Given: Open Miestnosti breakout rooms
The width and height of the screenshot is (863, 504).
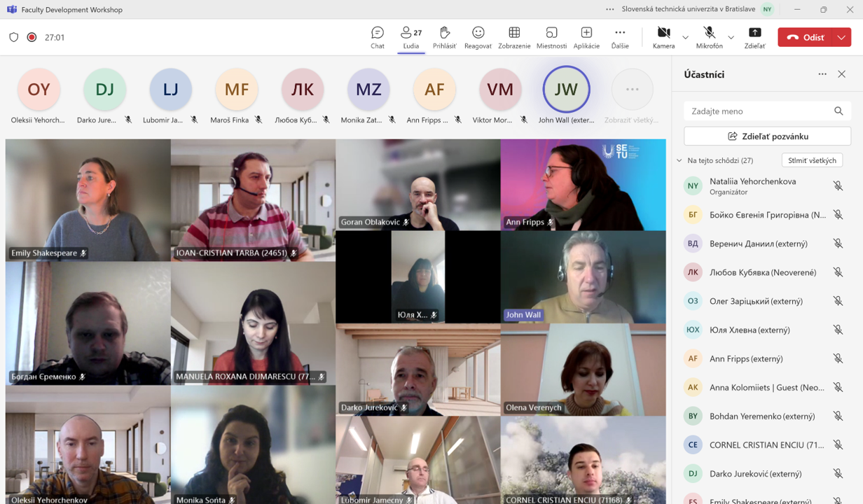Looking at the screenshot, I should click(x=551, y=37).
